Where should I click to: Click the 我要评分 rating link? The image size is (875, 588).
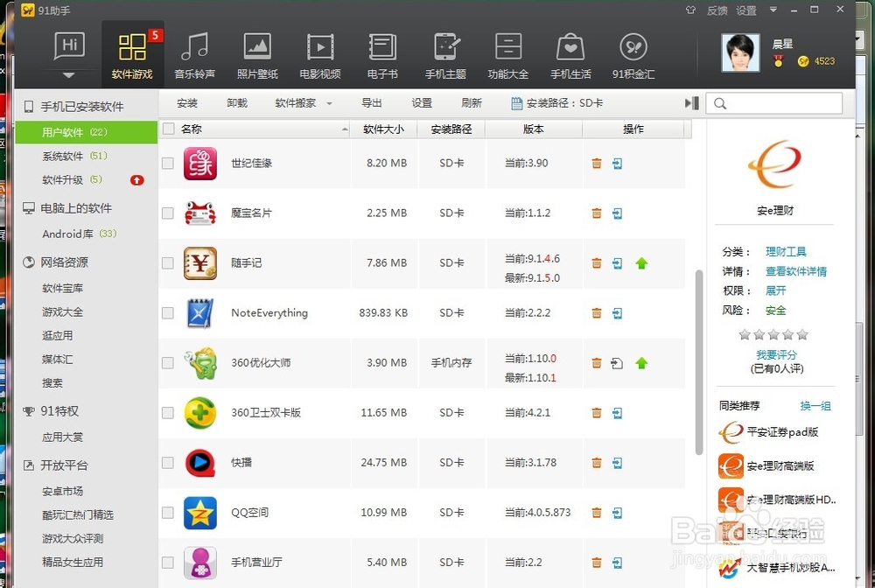776,354
